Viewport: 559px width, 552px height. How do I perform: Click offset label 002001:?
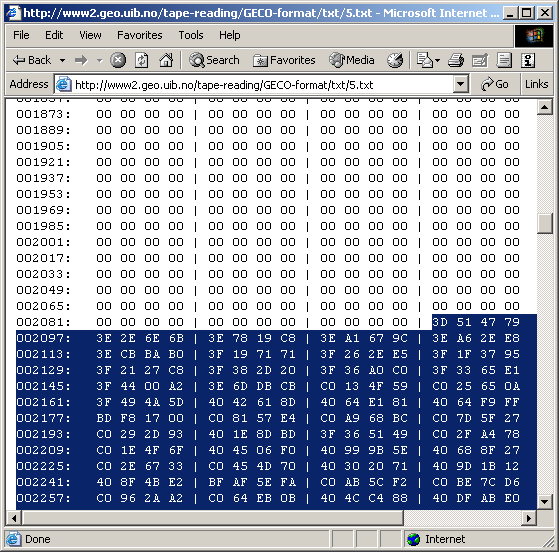tap(43, 242)
